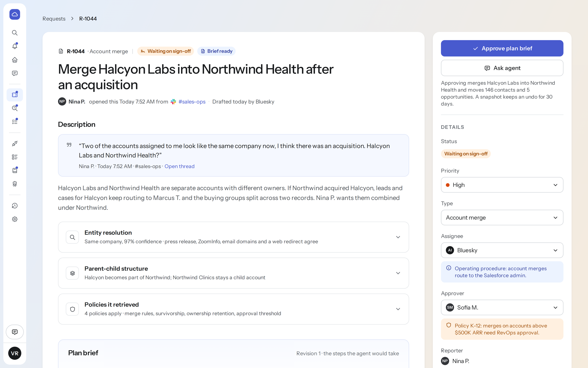The image size is (588, 368).
Task: Open search from the sidebar
Action: 15,33
